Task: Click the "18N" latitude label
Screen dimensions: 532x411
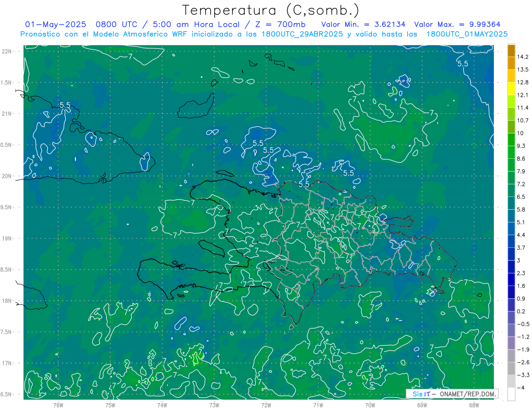Action: click(x=8, y=301)
